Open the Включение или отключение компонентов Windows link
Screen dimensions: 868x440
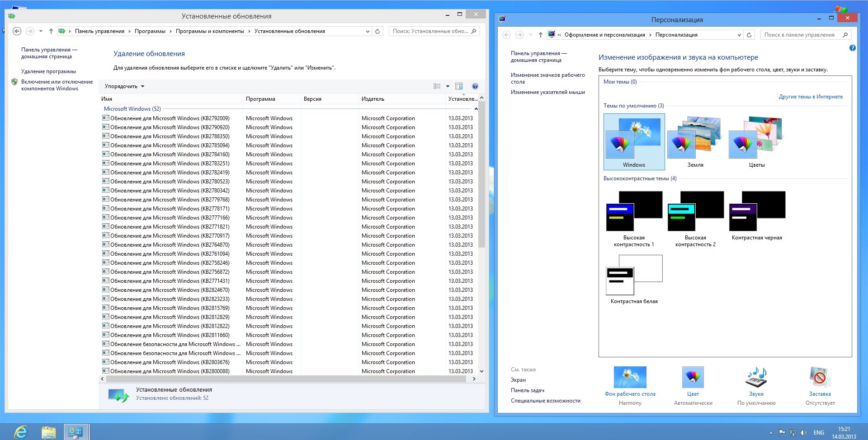pyautogui.click(x=57, y=85)
